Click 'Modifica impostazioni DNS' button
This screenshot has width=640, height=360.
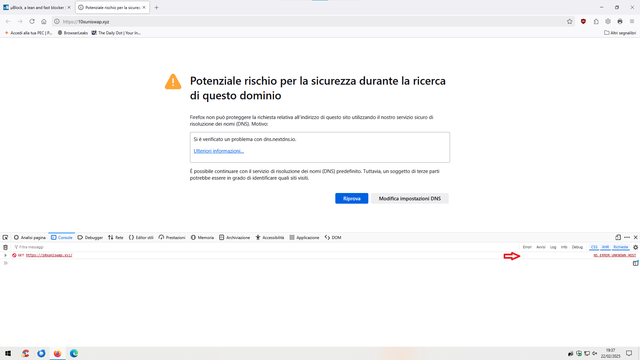[409, 198]
